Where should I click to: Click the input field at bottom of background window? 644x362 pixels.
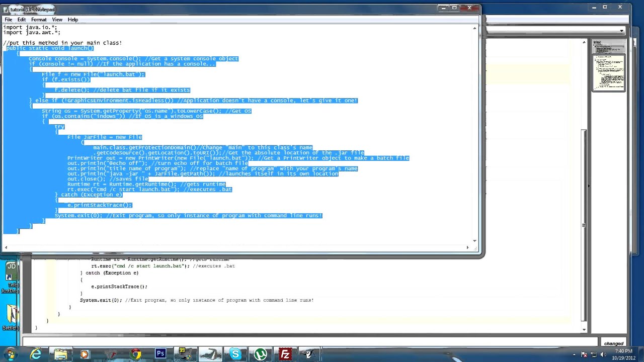[310, 342]
